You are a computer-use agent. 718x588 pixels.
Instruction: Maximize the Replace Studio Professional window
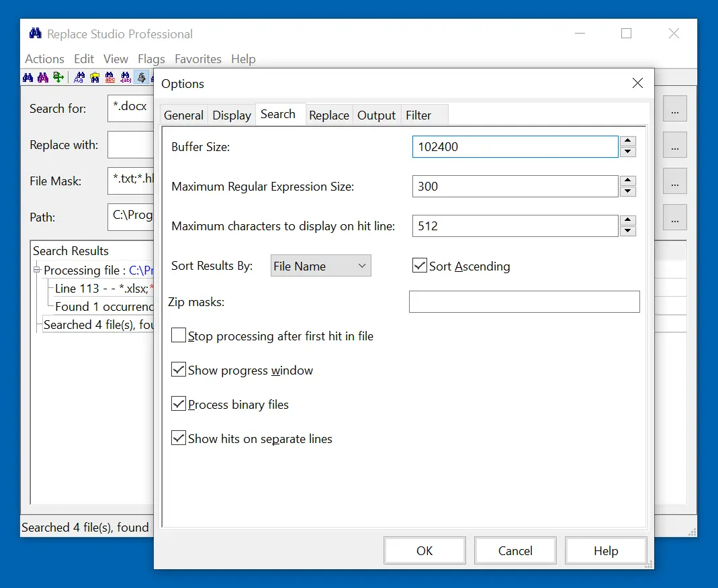pos(626,34)
